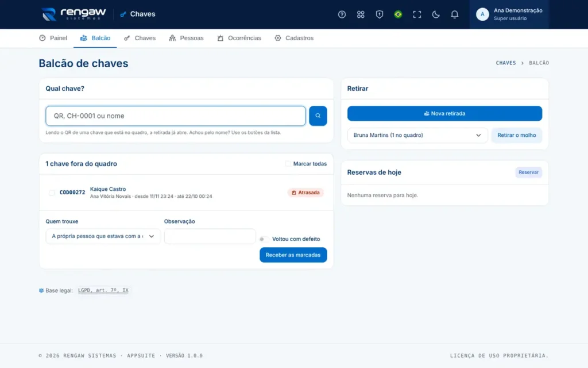Switch to dark mode moon icon
588x368 pixels.
point(435,14)
